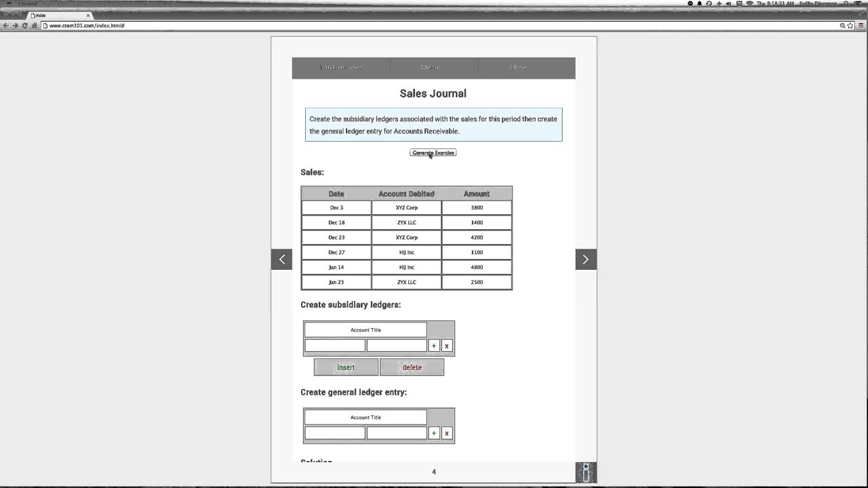Click the Close tab in the lab header
The height and width of the screenshot is (488, 868).
click(x=518, y=67)
